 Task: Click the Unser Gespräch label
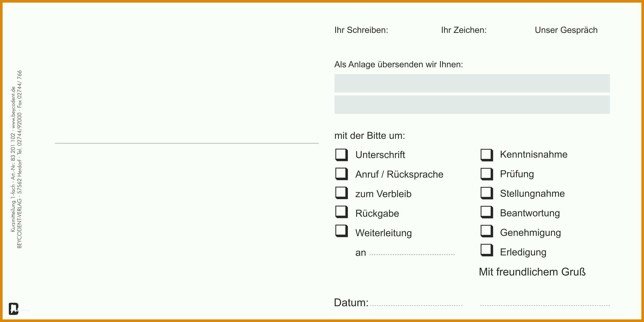[x=566, y=30]
